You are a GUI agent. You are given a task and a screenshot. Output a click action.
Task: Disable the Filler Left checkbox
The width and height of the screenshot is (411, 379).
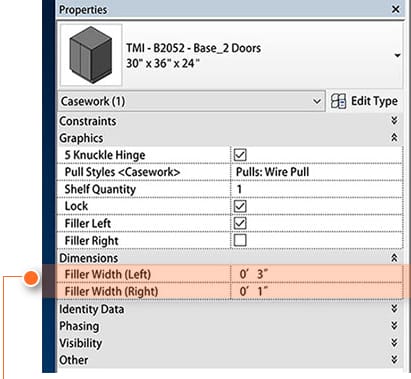click(240, 223)
